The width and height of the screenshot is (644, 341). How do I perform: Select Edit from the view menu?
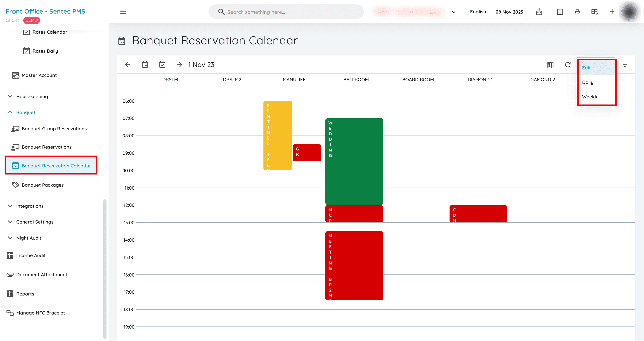pyautogui.click(x=597, y=68)
